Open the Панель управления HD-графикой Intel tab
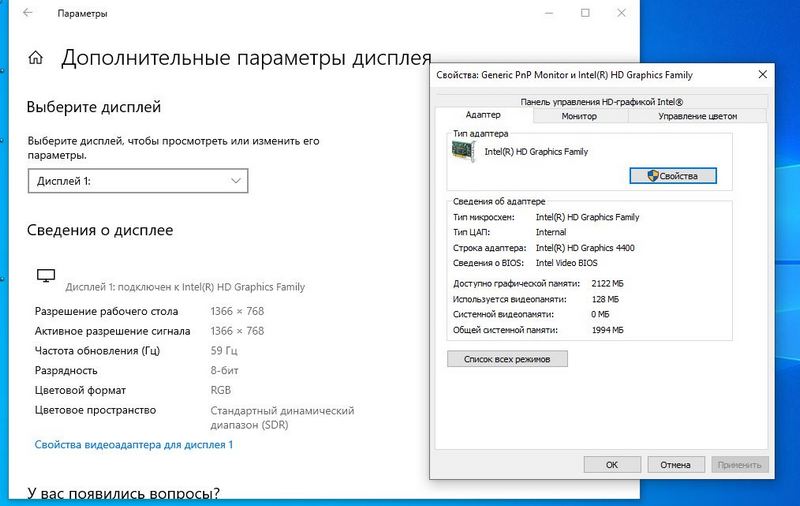800x506 pixels. pos(601,101)
